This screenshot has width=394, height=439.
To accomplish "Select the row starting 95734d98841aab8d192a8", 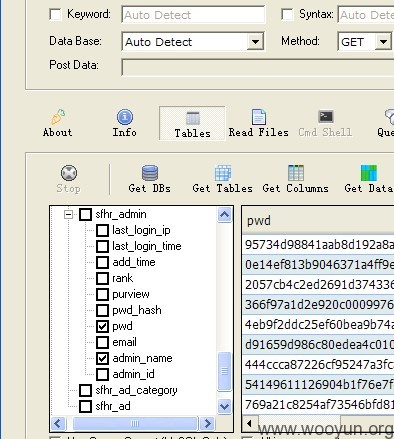I will pos(318,245).
